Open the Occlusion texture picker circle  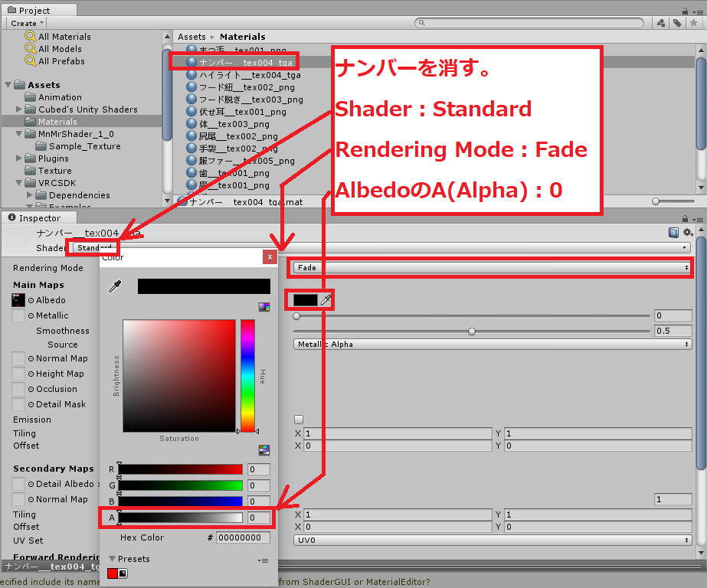point(31,389)
